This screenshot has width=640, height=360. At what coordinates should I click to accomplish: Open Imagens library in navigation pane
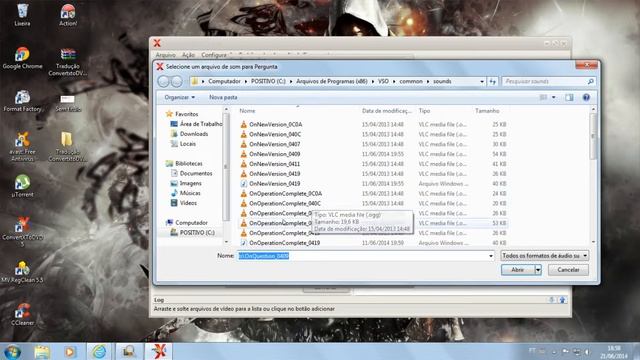(x=186, y=183)
